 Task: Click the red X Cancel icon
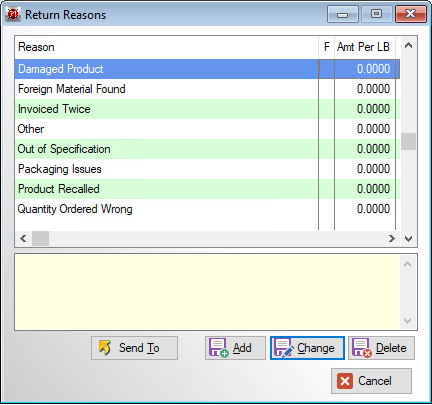345,381
